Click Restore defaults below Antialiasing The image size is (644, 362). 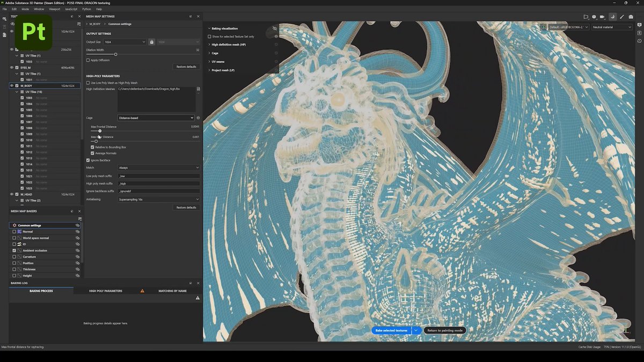tap(186, 208)
